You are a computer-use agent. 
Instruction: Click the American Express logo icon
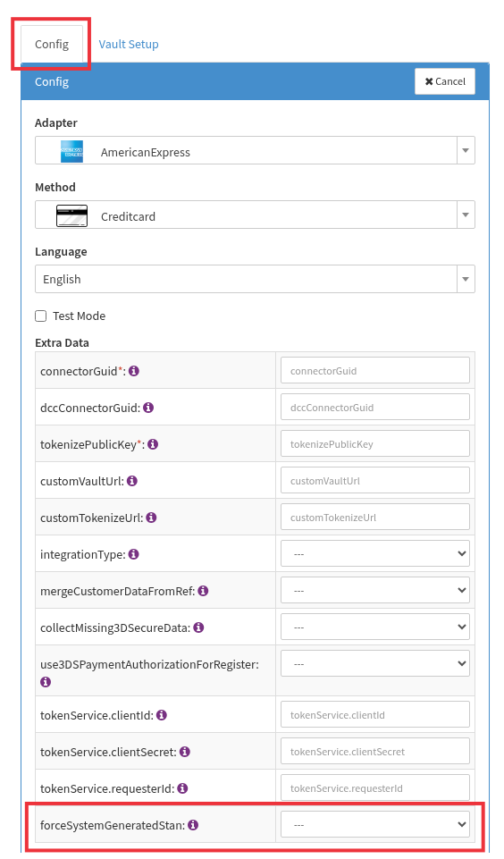(71, 152)
